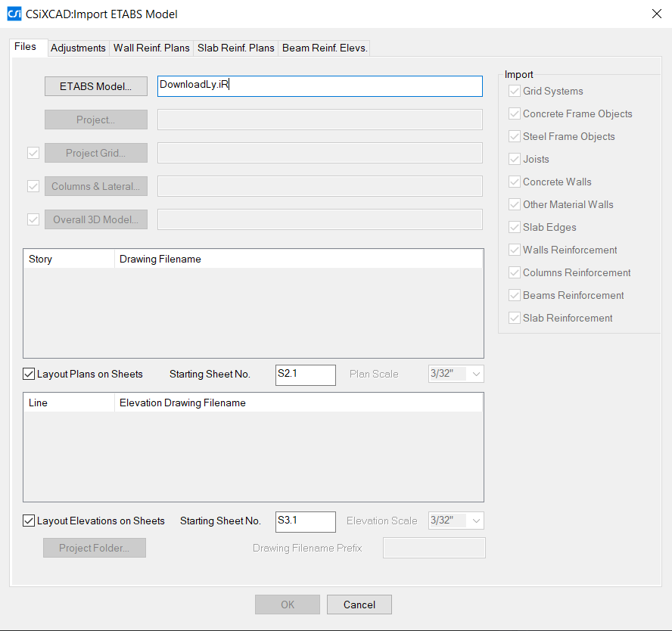Click the CSi application icon in title bar

[x=14, y=14]
